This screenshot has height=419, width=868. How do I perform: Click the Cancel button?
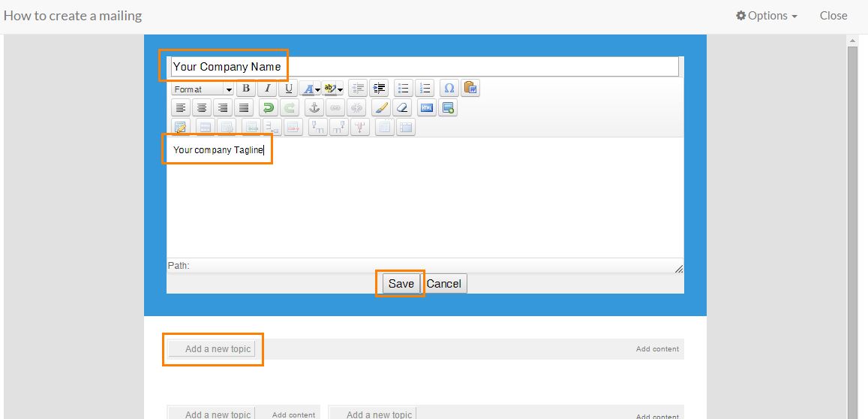tap(444, 284)
